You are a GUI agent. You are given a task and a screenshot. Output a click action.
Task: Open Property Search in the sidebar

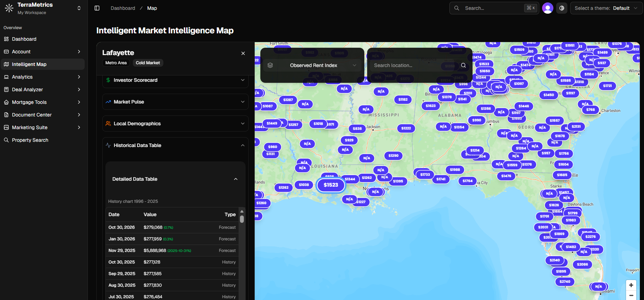(30, 140)
